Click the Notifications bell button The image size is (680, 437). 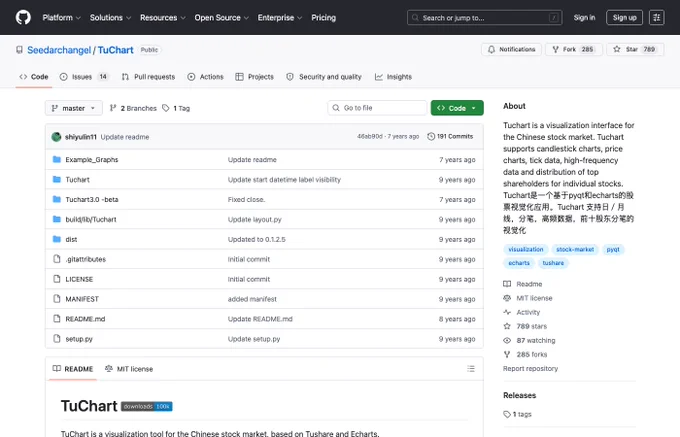[x=511, y=49]
